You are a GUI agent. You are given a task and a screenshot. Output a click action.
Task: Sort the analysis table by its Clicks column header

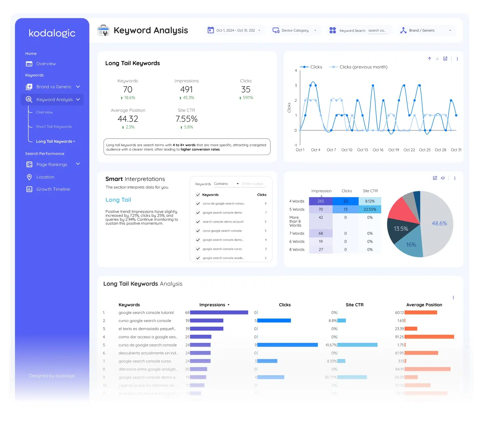(x=285, y=305)
